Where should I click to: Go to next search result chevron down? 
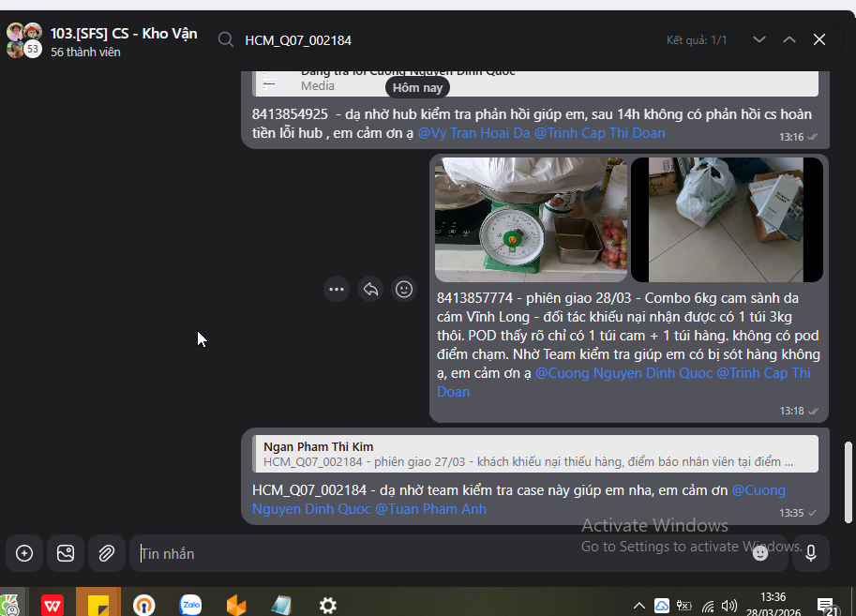(758, 39)
